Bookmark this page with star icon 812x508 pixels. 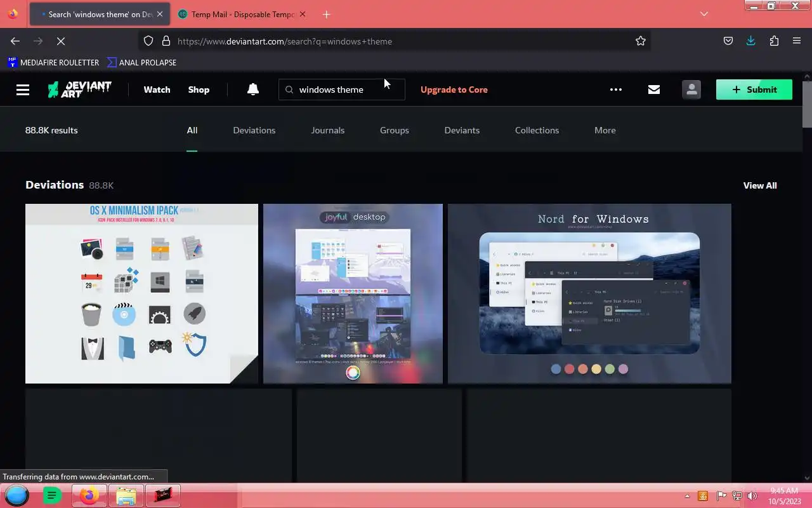coord(641,41)
